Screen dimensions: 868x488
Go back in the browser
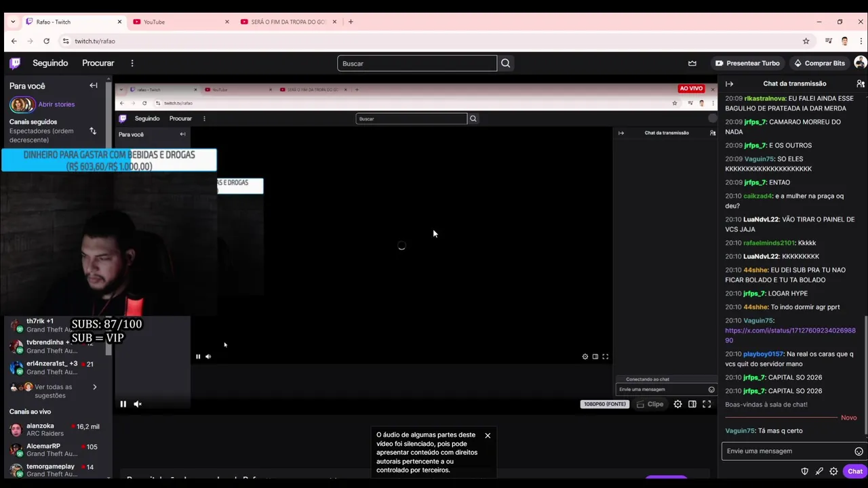tap(14, 41)
